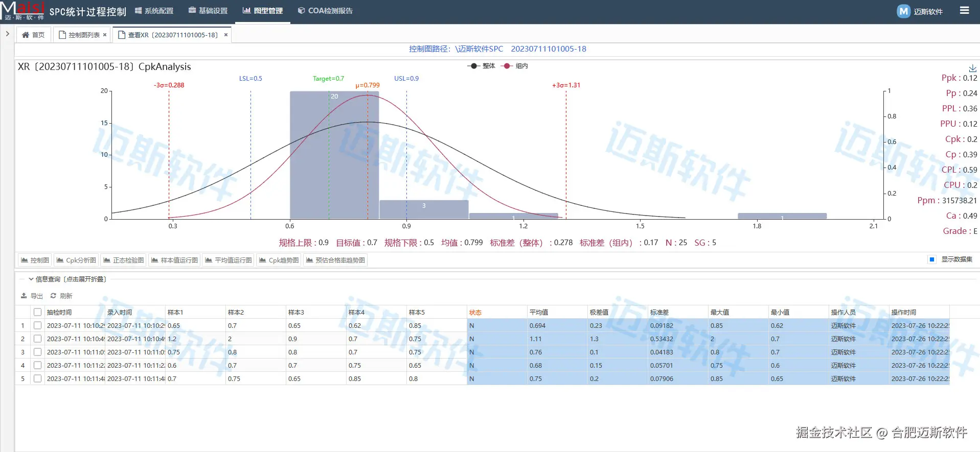The width and height of the screenshot is (980, 452).
Task: Open the 正态检验图 view
Action: tap(123, 260)
